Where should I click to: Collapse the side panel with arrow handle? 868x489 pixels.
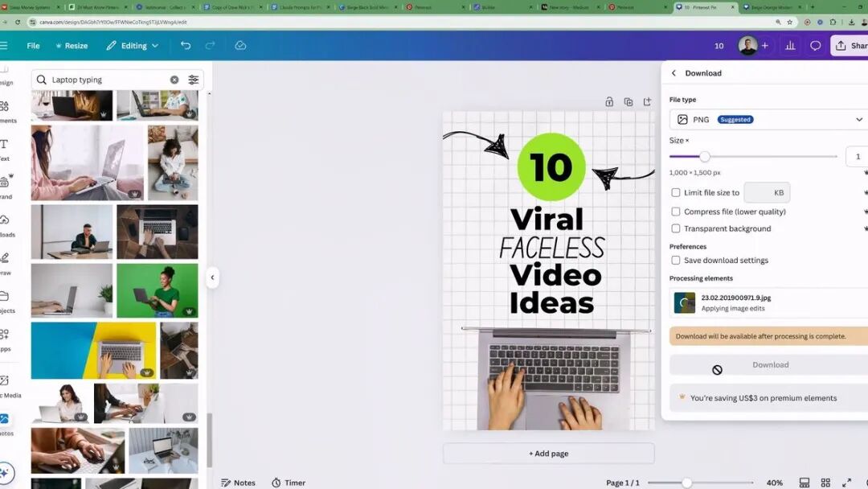point(212,277)
